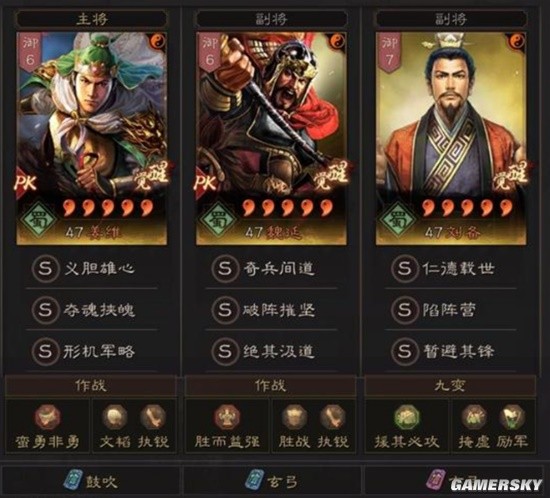Click the 援其必攻 tactic icon
Viewport: 550px width, 498px height.
(x=407, y=417)
